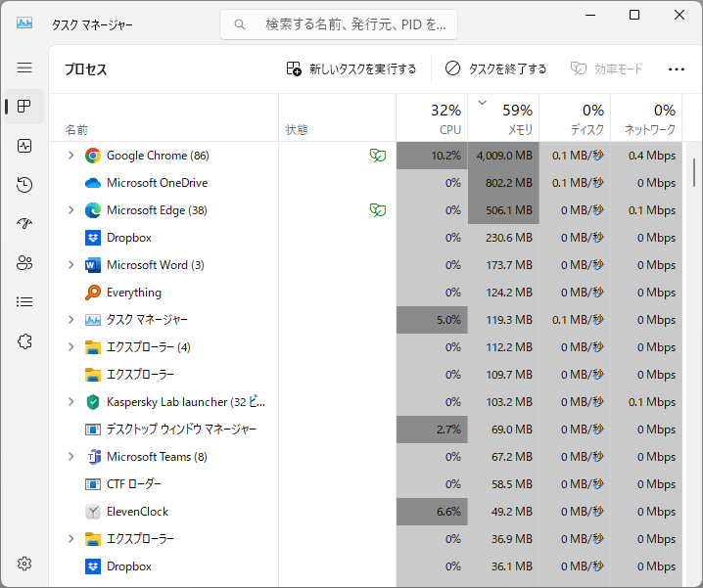Expand the エクスプローラー (4) process group

70,347
